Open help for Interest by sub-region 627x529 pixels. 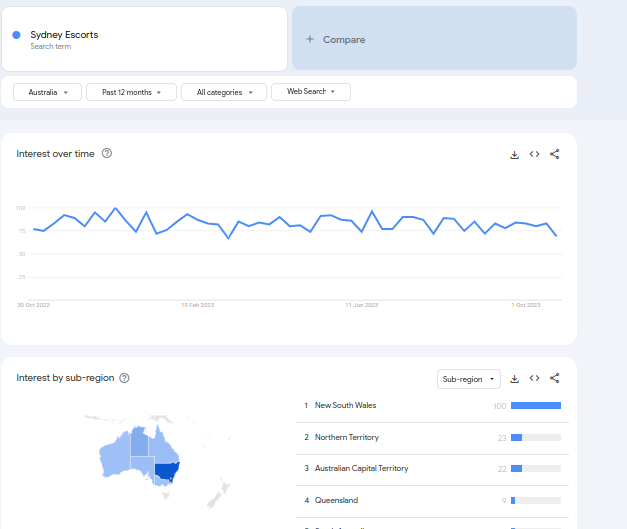124,378
